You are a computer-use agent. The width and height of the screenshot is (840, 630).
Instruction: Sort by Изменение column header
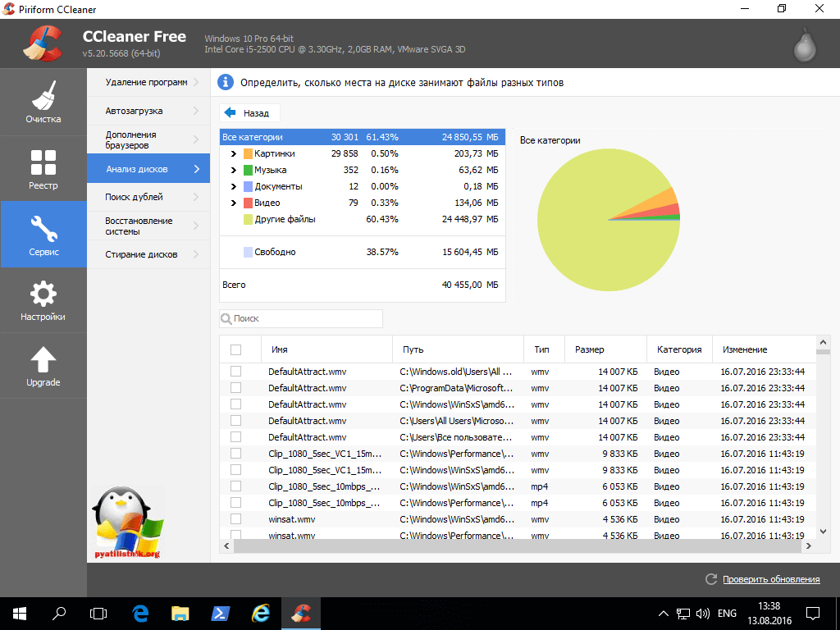pos(764,349)
